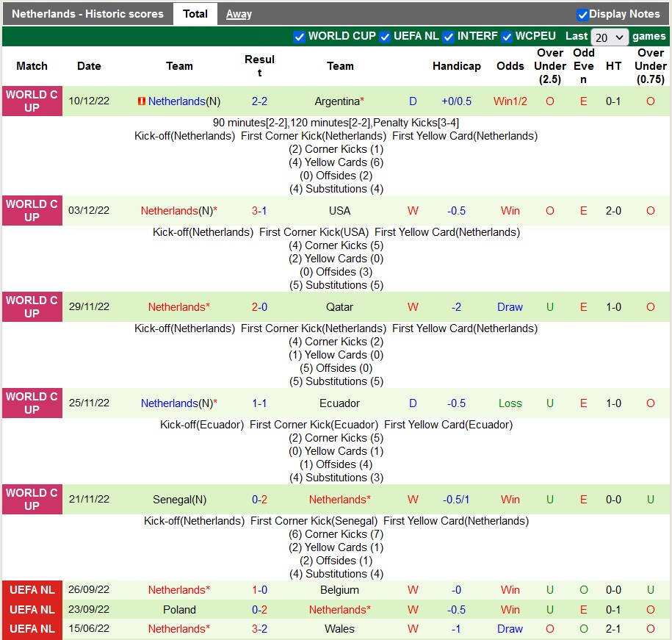Open the 0-2 result against Poland
This screenshot has height=640, width=672.
(x=259, y=610)
